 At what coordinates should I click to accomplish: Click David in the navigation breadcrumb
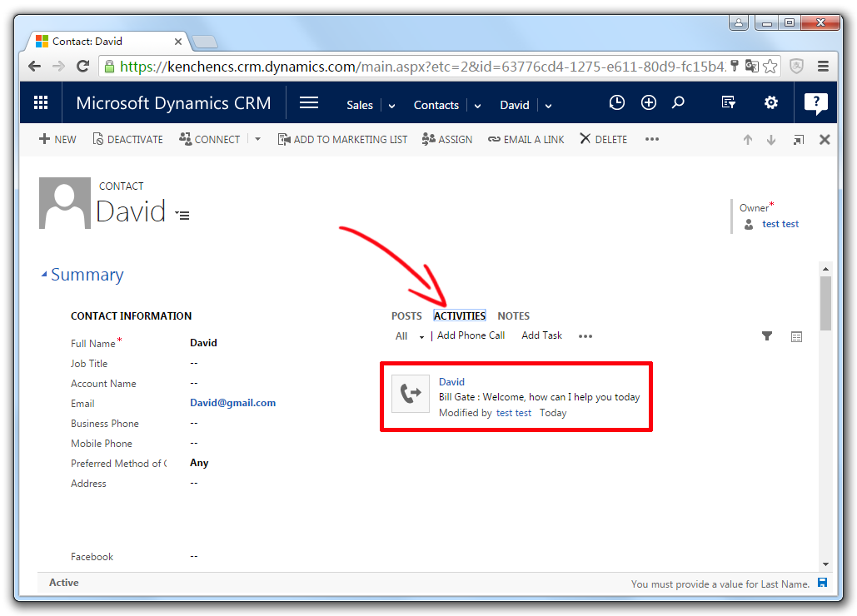[x=515, y=105]
